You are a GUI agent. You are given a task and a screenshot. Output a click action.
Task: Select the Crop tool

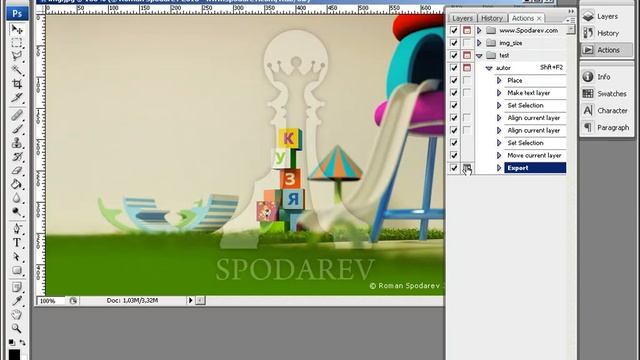click(x=17, y=84)
